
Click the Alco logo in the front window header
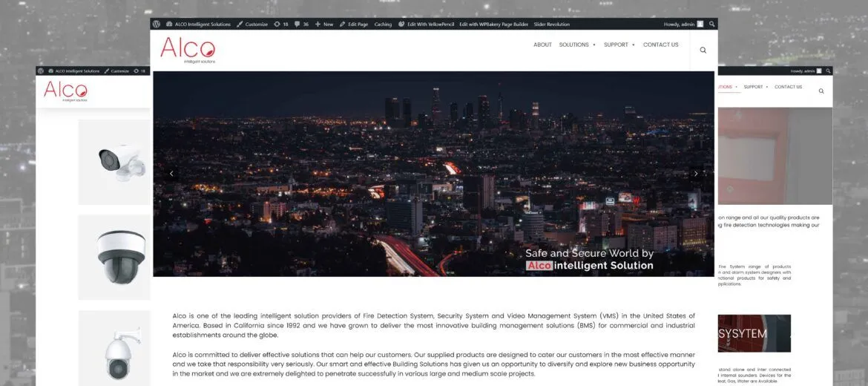188,50
